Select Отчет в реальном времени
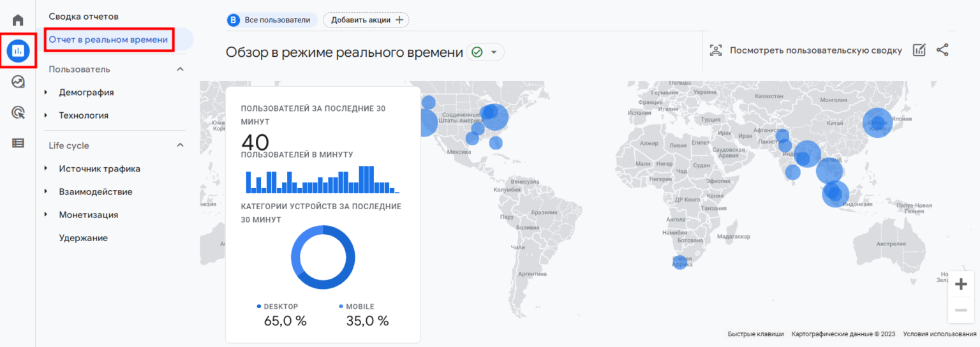The height and width of the screenshot is (347, 980). point(108,40)
